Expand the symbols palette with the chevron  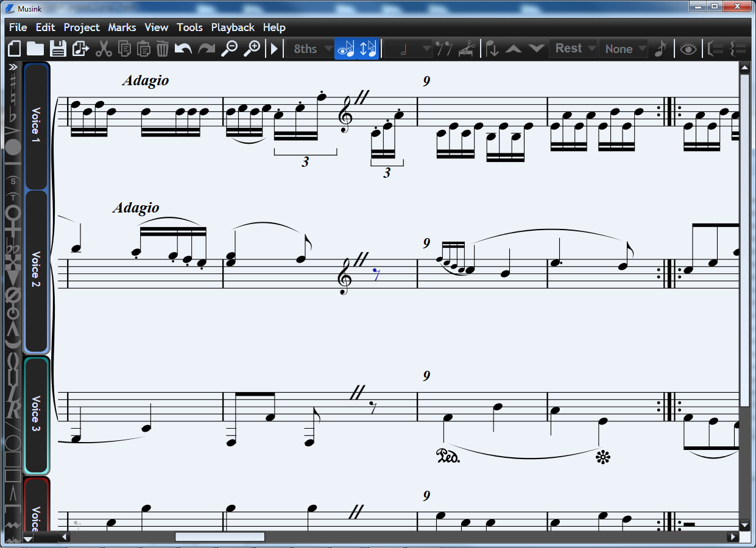tap(12, 68)
